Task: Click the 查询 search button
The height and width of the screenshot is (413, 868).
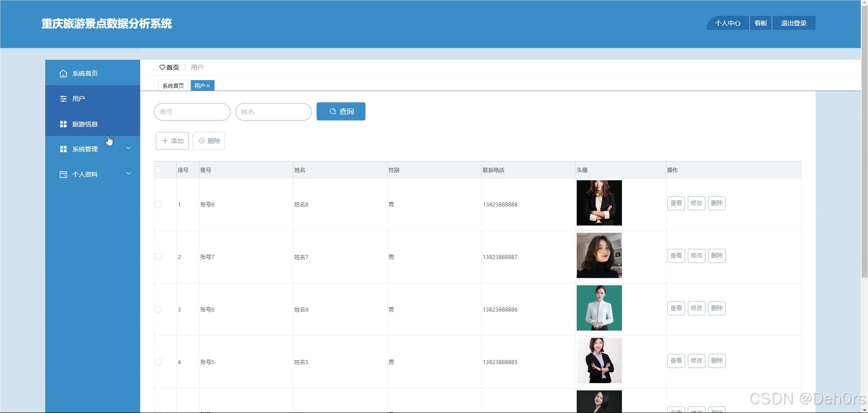Action: tap(341, 111)
